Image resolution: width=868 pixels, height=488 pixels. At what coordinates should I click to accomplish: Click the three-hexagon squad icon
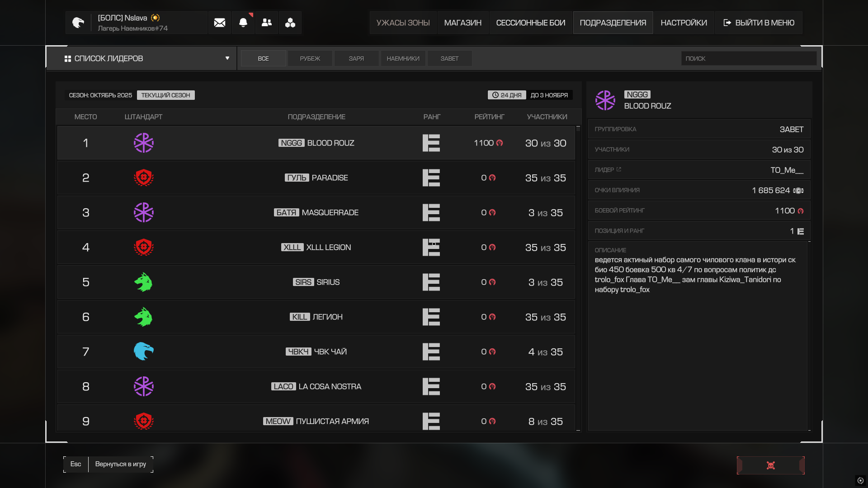290,23
